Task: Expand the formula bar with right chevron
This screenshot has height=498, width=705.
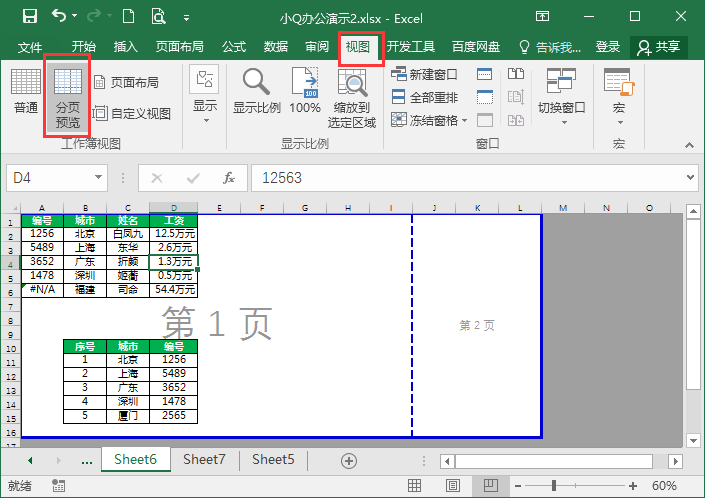Action: click(x=691, y=178)
